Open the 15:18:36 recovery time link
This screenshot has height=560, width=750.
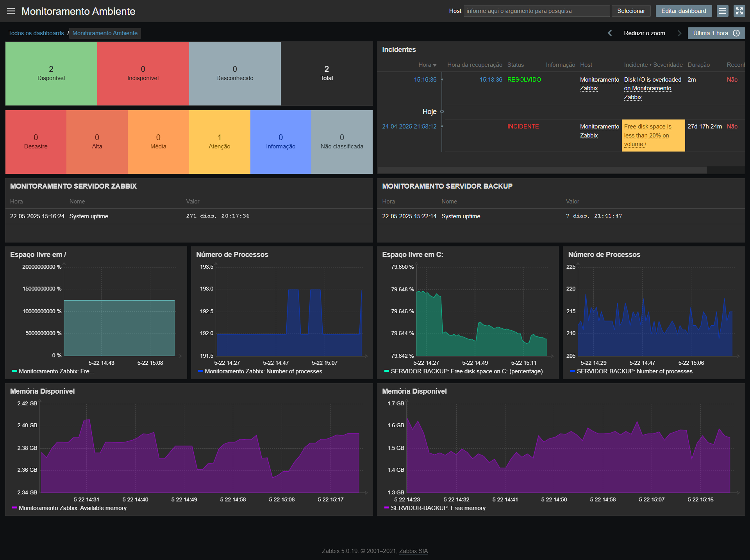point(491,80)
